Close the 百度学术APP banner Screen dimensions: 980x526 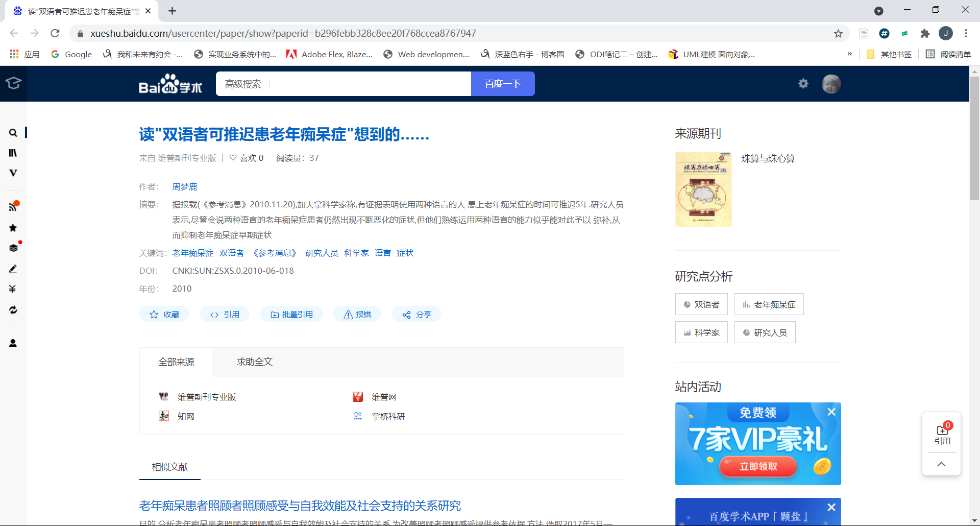pyautogui.click(x=831, y=507)
